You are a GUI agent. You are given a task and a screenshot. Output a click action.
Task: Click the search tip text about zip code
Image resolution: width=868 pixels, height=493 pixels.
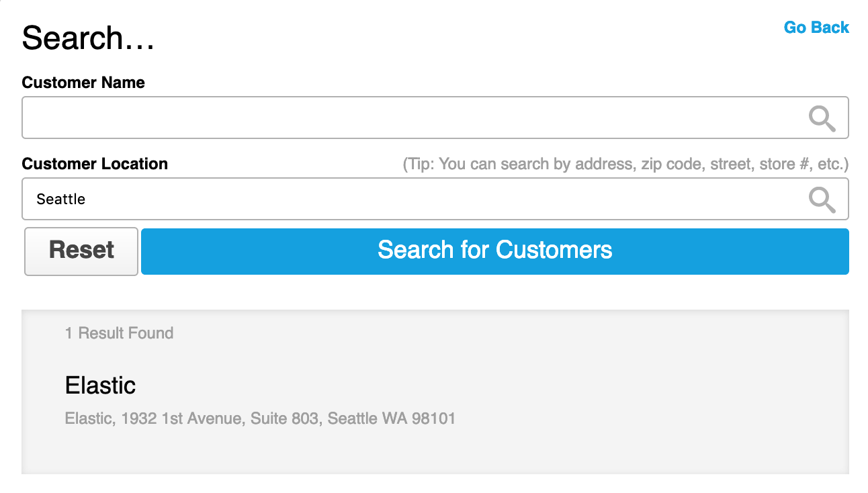coord(625,164)
